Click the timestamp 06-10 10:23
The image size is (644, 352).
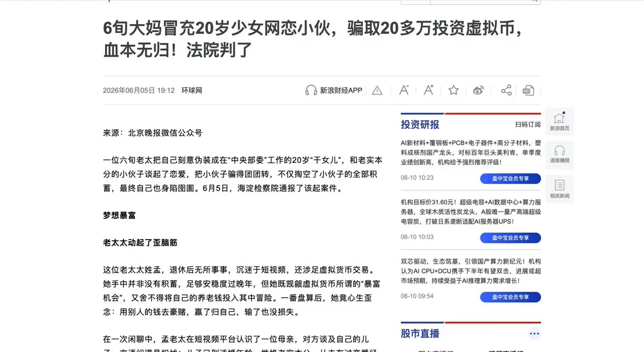(417, 178)
